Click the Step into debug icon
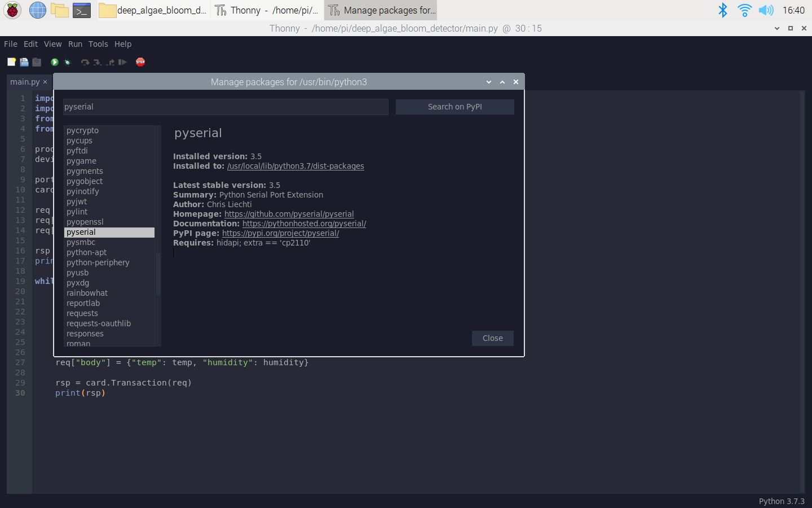Screen dimensions: 812x508 tap(97, 62)
